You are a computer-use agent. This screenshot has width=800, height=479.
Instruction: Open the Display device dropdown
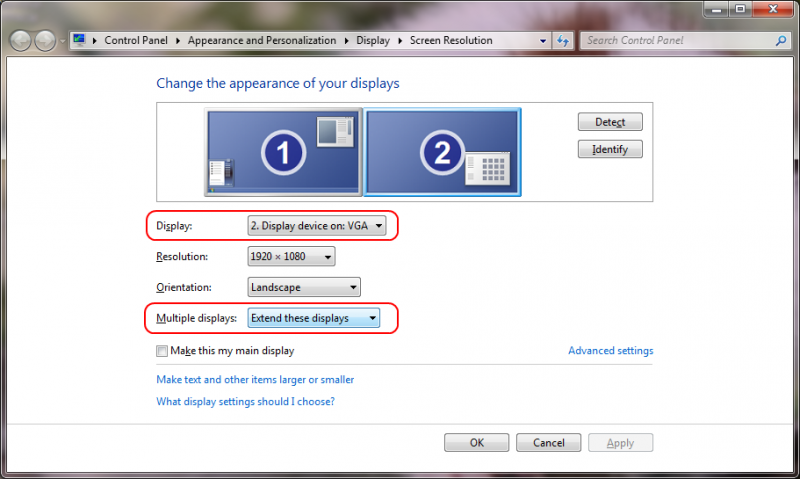click(x=316, y=225)
